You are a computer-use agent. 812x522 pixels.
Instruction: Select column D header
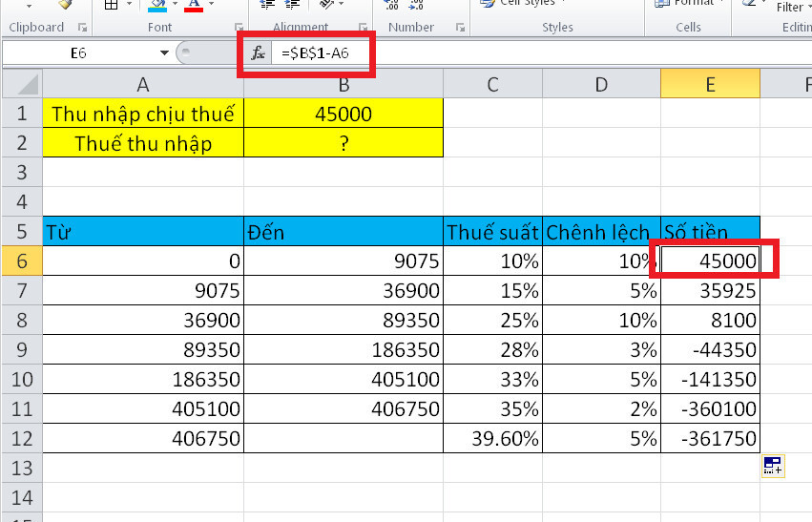[x=602, y=84]
